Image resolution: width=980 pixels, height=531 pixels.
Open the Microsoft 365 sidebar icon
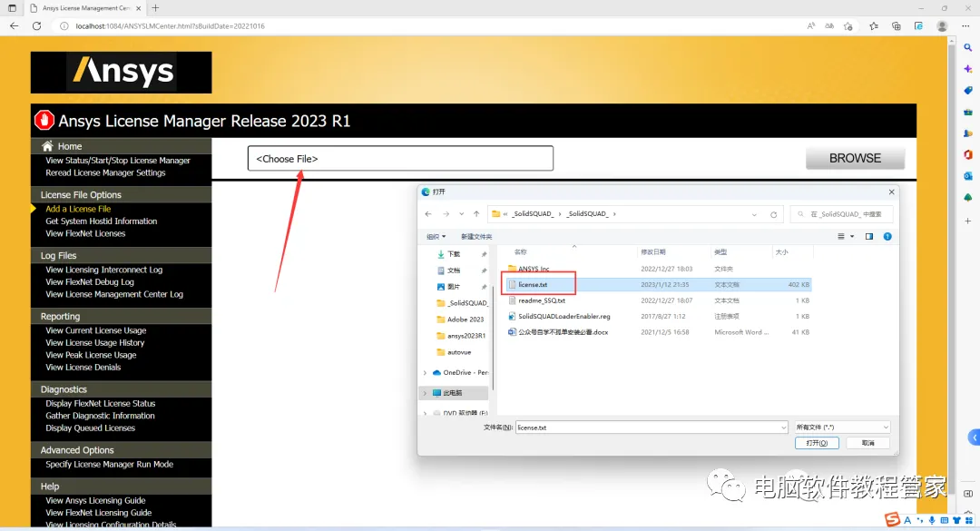click(968, 154)
